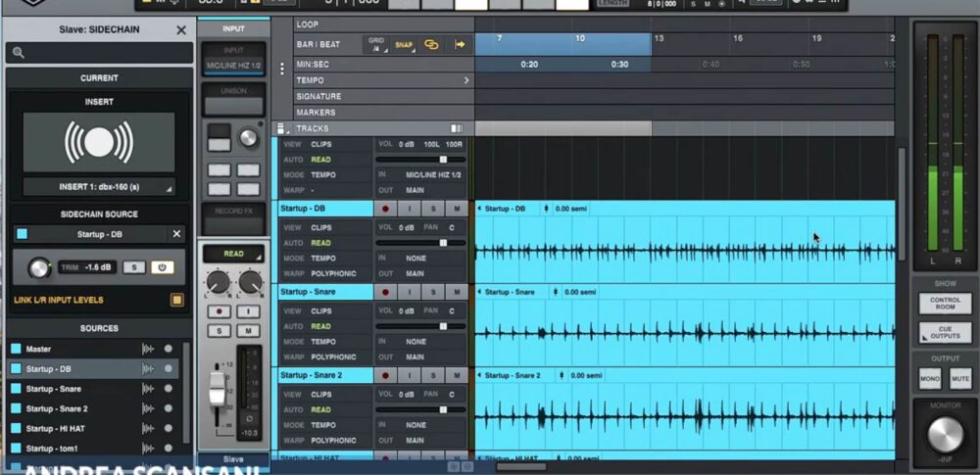Click the sidechain insert icon thumbnail

(x=99, y=143)
